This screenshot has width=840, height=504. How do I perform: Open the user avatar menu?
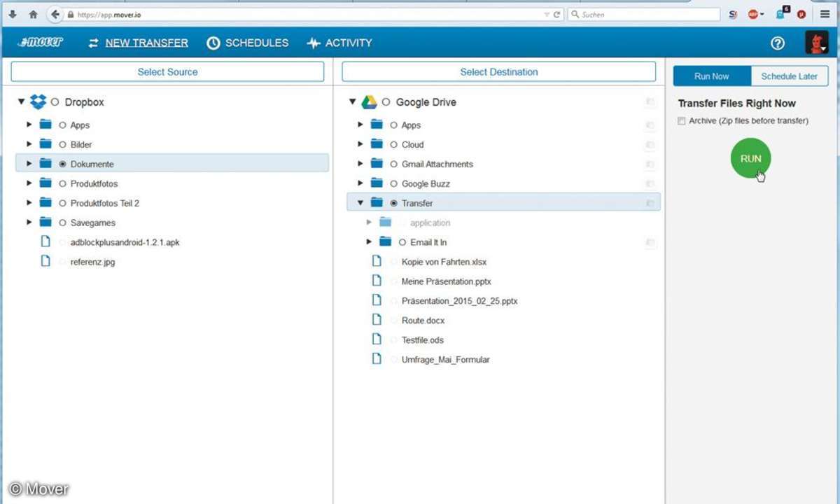817,43
